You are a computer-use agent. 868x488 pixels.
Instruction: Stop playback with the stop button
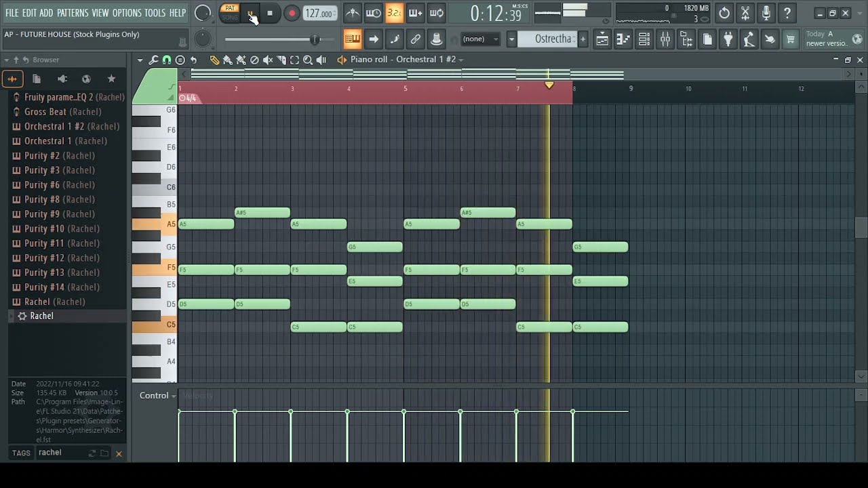[x=270, y=13]
